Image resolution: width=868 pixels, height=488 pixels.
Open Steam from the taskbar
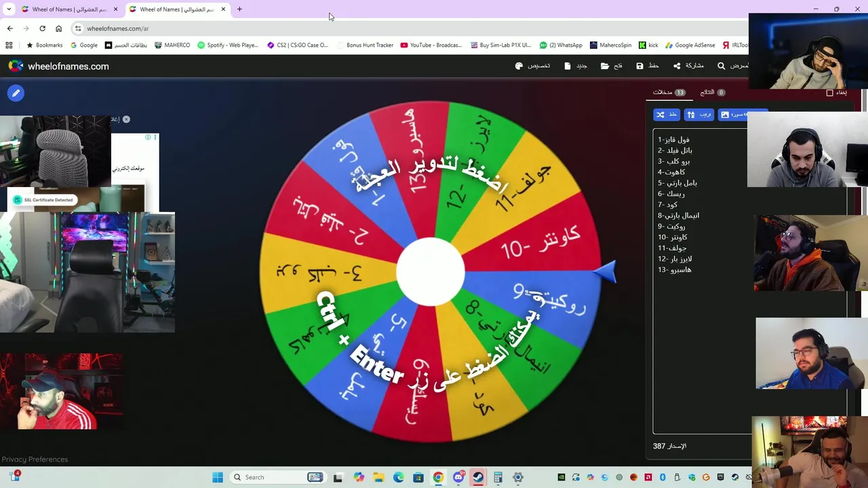(x=478, y=477)
